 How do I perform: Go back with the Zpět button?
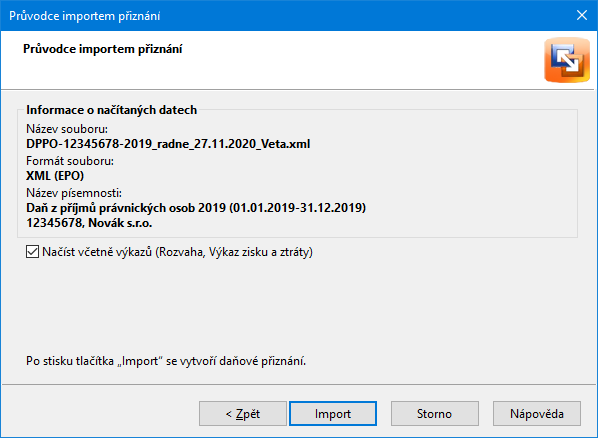click(x=243, y=414)
